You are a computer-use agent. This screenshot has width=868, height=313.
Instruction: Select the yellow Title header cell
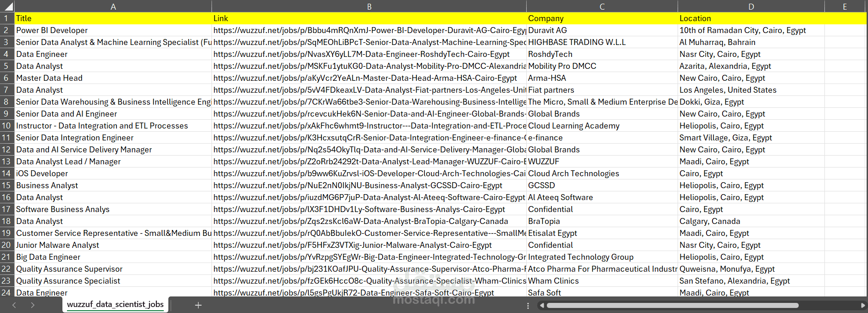113,18
